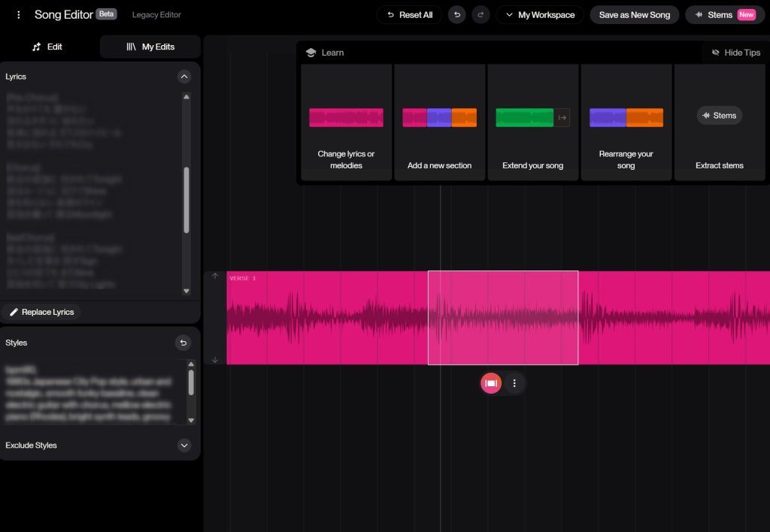The width and height of the screenshot is (770, 532).
Task: Open the three-dot menu beside Song Editor
Action: coord(19,15)
